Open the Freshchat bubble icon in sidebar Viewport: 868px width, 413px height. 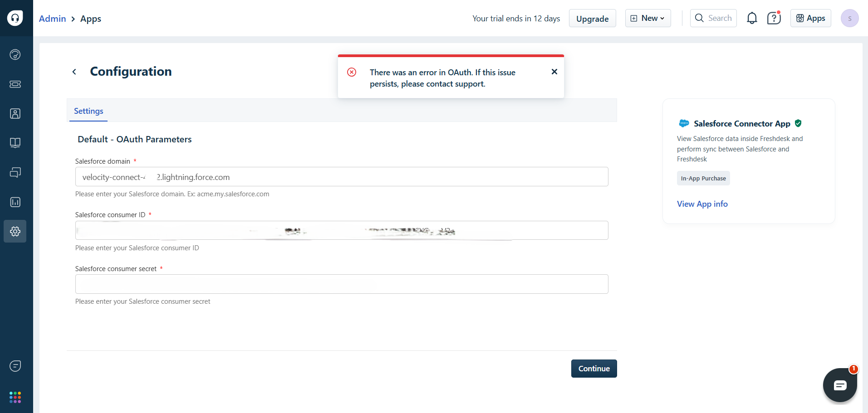[15, 366]
